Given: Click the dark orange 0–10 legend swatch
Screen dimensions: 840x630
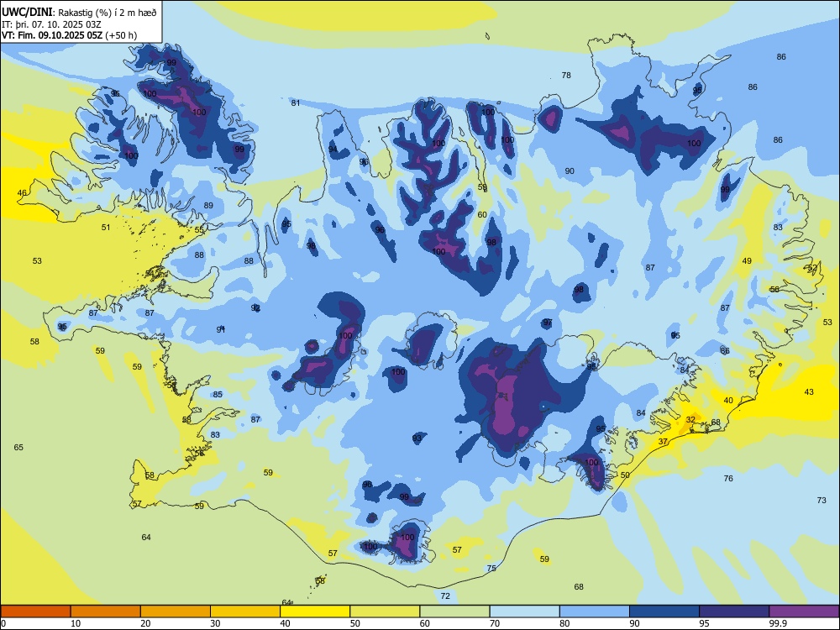Looking at the screenshot, I should 35,612.
